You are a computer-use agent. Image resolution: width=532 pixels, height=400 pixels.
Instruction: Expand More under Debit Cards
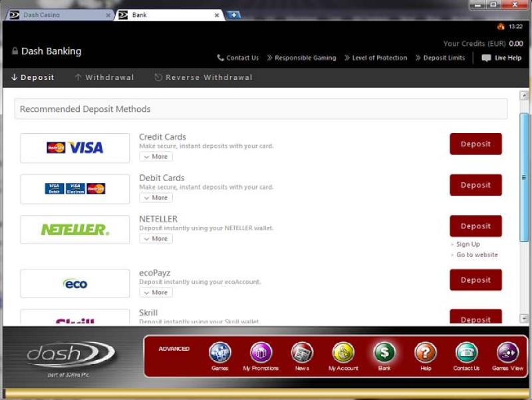click(x=156, y=198)
